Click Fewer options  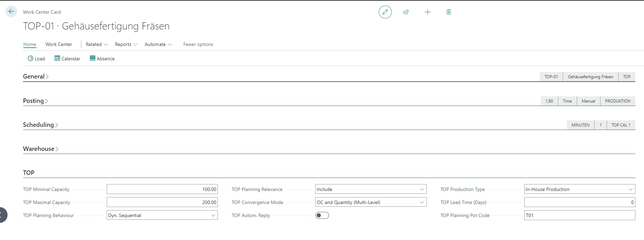(198, 44)
